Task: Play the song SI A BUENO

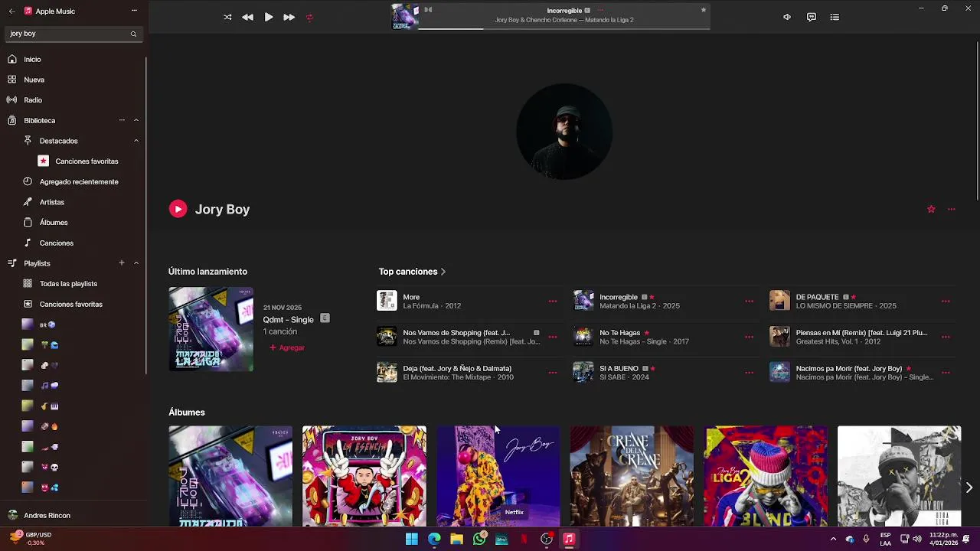Action: 583,372
